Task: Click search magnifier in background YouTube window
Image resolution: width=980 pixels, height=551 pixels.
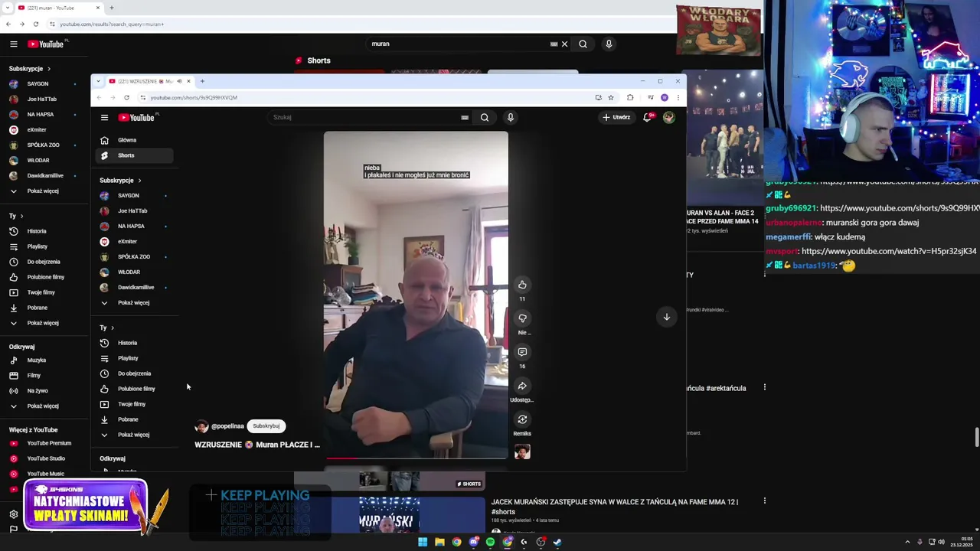Action: click(583, 44)
